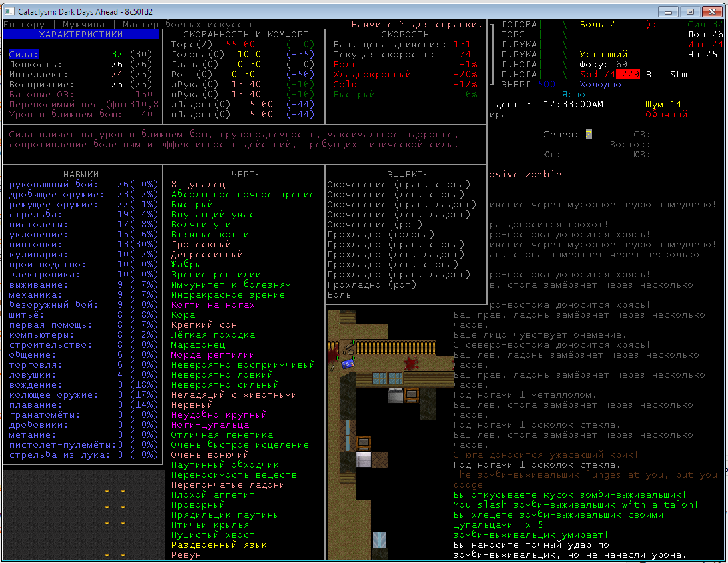Click wooden oven tile beside metal counter

412,394
